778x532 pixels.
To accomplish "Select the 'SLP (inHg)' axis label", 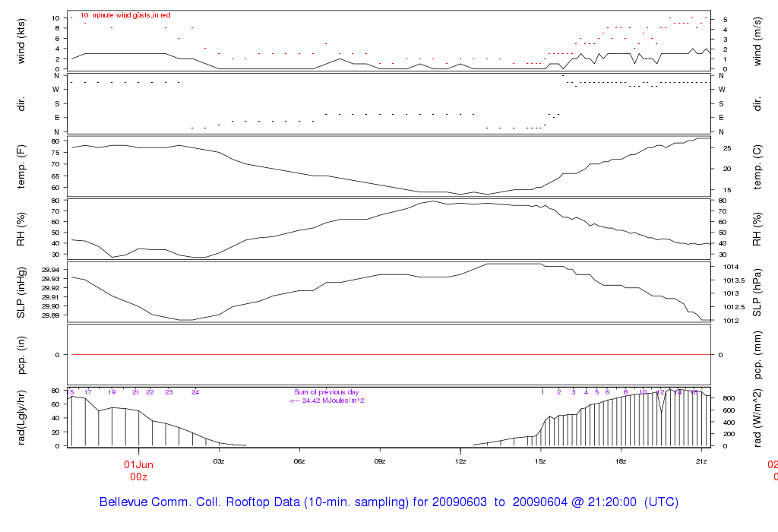I will (x=21, y=293).
